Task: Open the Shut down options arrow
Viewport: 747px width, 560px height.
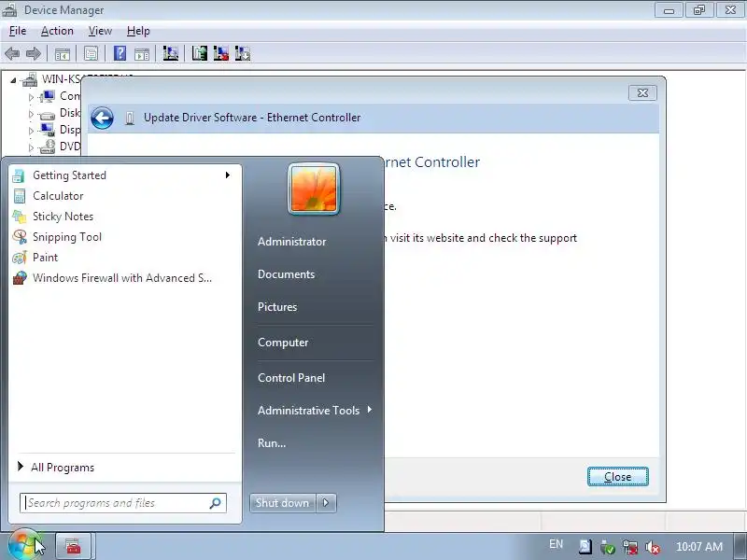Action: pyautogui.click(x=326, y=503)
